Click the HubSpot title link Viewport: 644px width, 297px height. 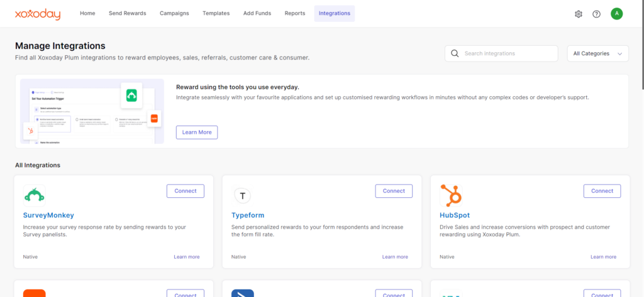(x=455, y=215)
